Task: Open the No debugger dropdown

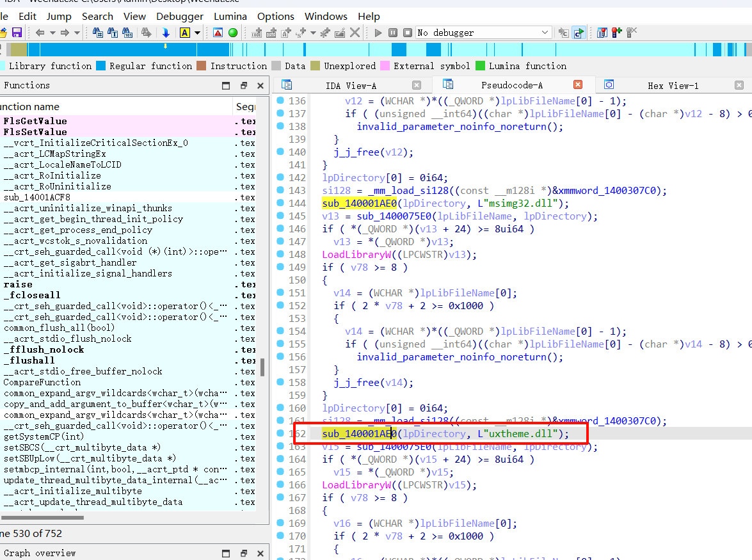Action: (545, 33)
